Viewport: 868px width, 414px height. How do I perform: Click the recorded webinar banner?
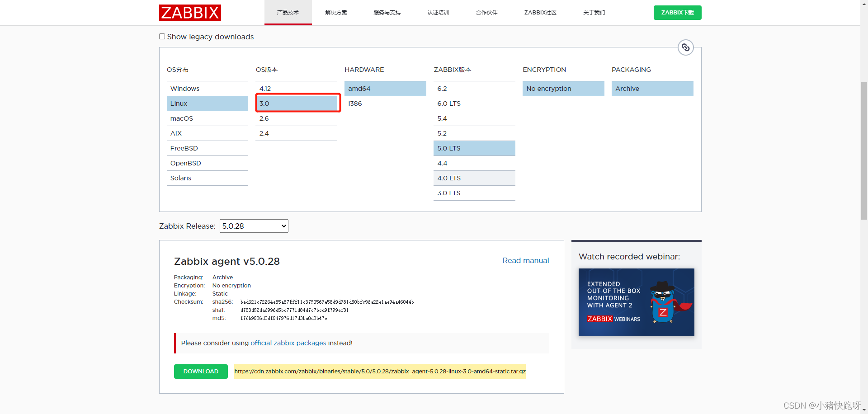pyautogui.click(x=636, y=302)
